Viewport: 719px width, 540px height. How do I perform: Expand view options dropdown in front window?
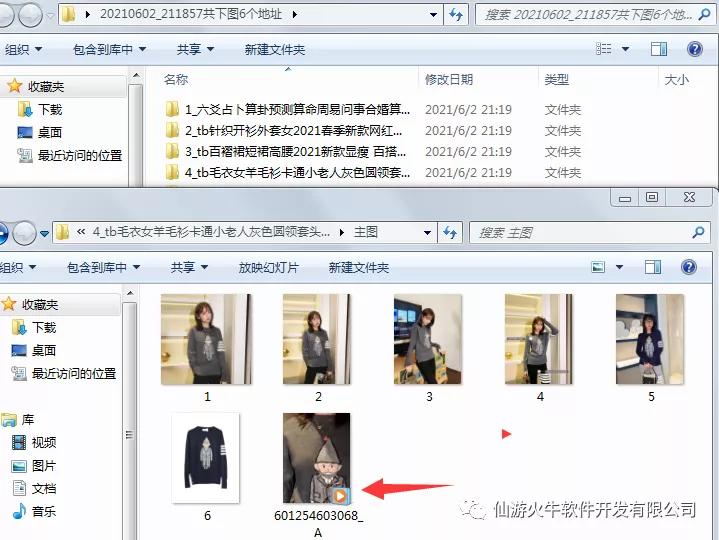(x=619, y=267)
